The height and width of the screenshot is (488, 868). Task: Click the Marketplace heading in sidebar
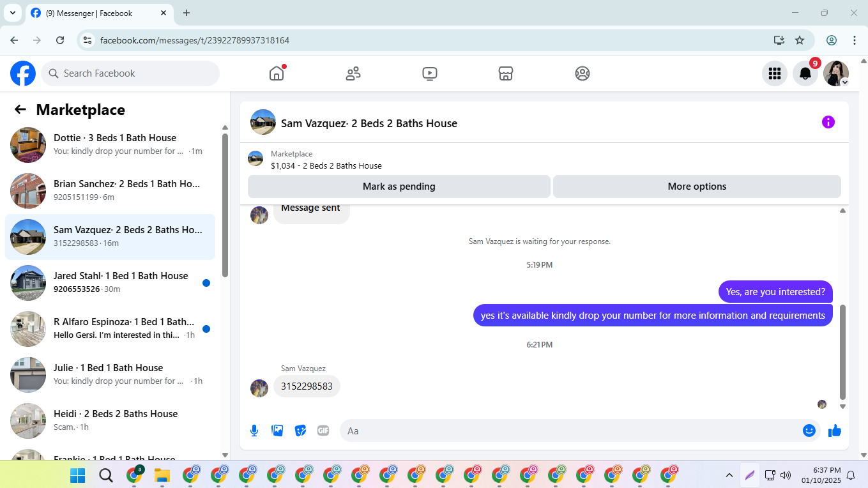tap(80, 110)
